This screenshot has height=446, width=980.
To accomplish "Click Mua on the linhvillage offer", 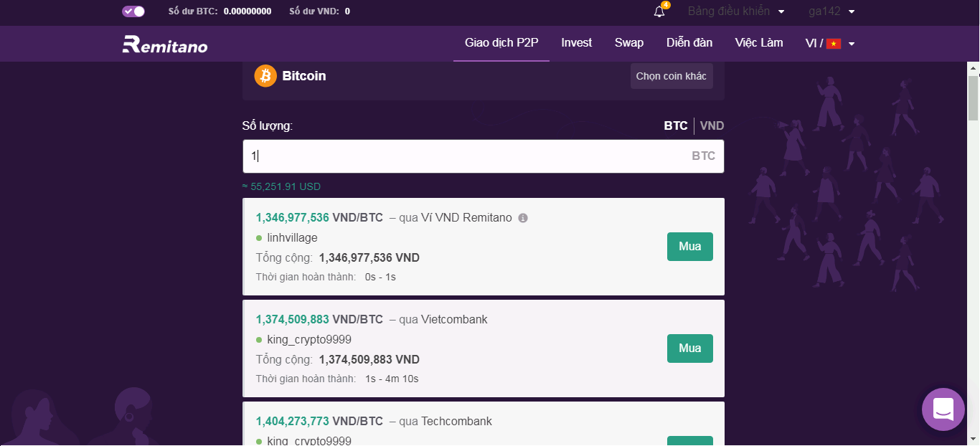I will 690,247.
